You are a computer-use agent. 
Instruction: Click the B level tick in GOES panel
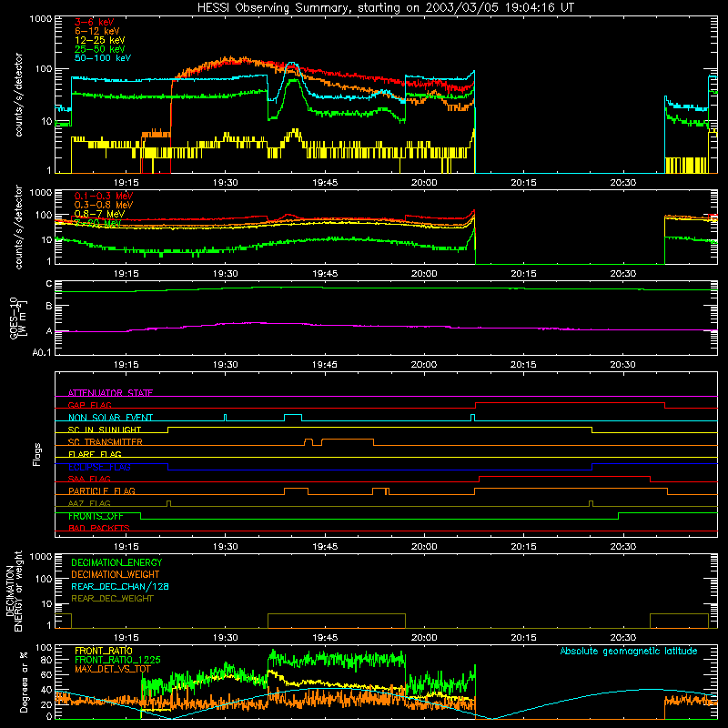49,306
